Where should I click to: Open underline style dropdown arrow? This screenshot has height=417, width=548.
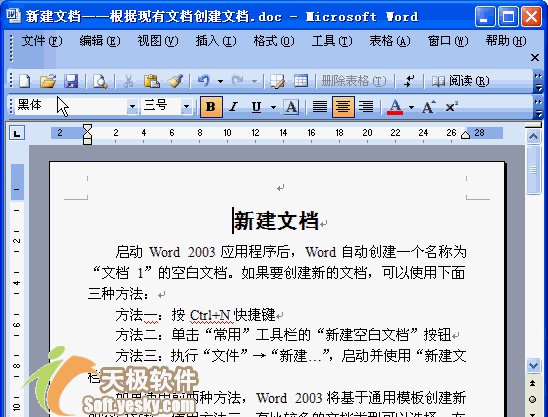[x=273, y=107]
